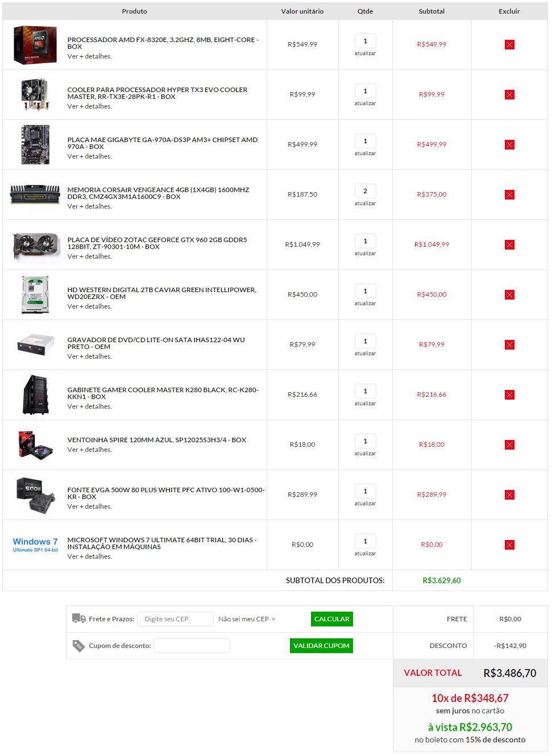The height and width of the screenshot is (756, 552).
Task: Open the Zotac GTX 960 thumbnail image
Action: 36,247
